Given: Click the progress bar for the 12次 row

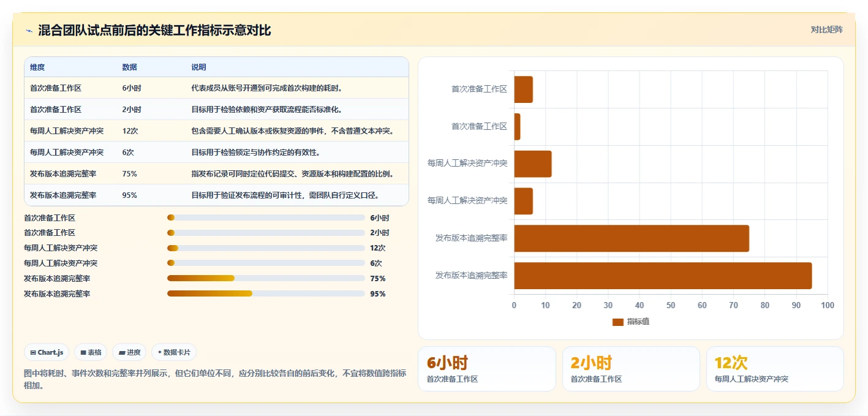Looking at the screenshot, I should point(266,248).
